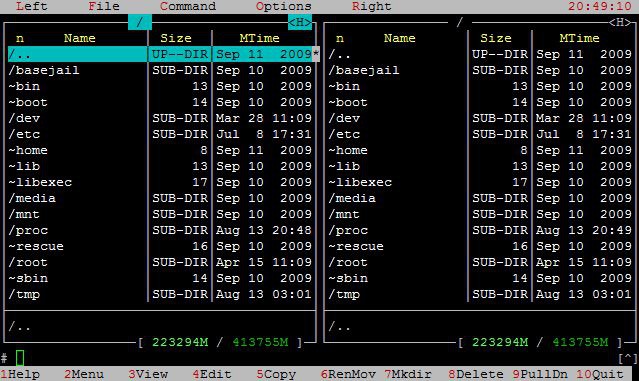Viewport: 639px width, 381px height.
Task: Select ~home in right panel
Action: click(x=480, y=150)
